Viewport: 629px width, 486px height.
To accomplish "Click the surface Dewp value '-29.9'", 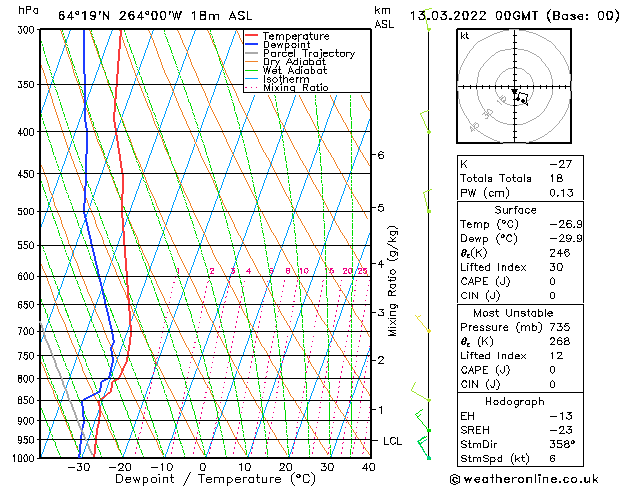I will (x=566, y=239).
